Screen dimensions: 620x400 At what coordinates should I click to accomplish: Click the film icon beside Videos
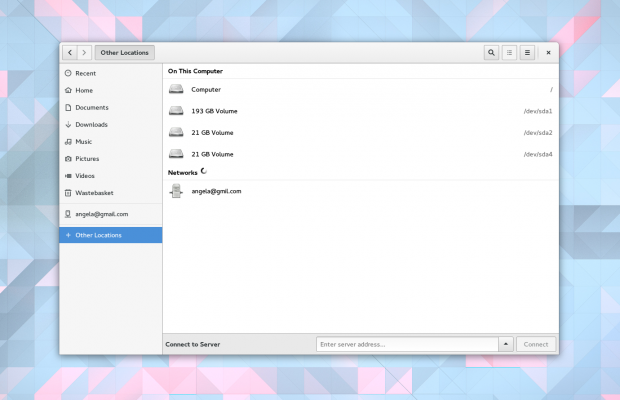tap(68, 176)
